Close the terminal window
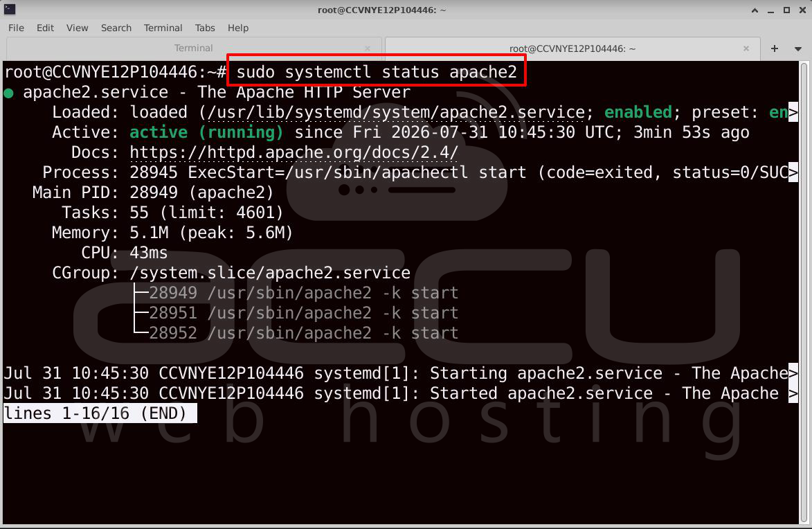The width and height of the screenshot is (812, 529). (x=803, y=10)
